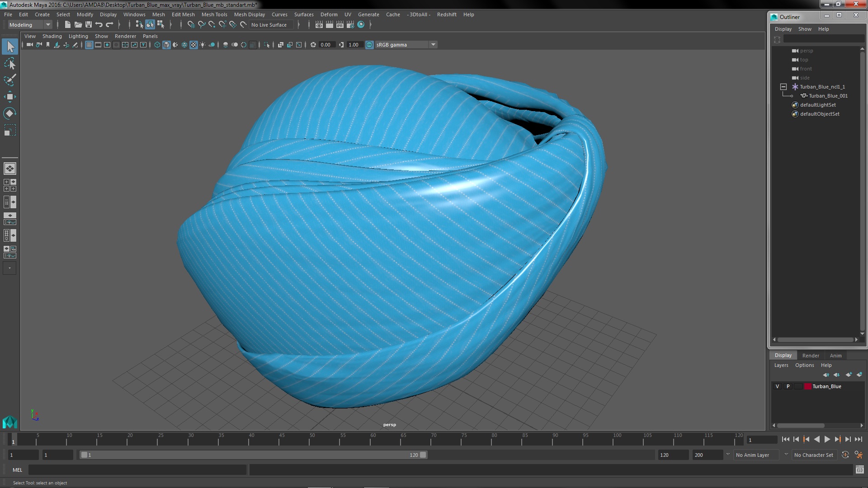The height and width of the screenshot is (488, 868).
Task: Click the red Turban_Blue layer color swatch
Action: (807, 386)
